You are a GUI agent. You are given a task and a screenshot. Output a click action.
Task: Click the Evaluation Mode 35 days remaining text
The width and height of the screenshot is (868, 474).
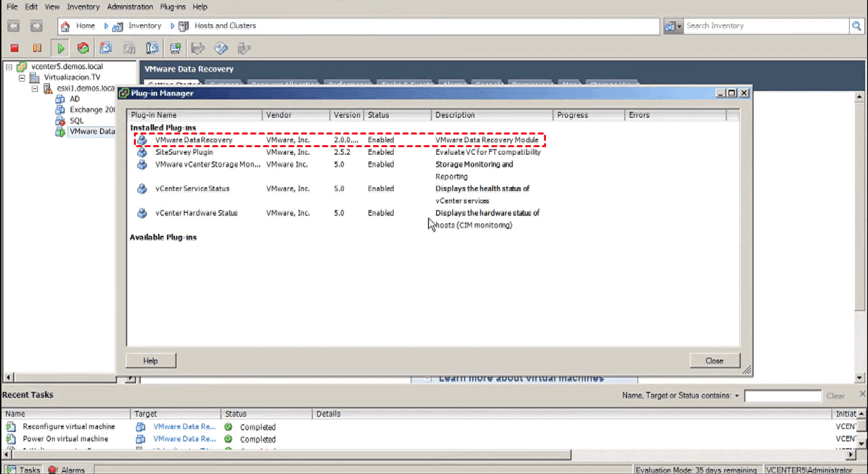click(x=696, y=470)
